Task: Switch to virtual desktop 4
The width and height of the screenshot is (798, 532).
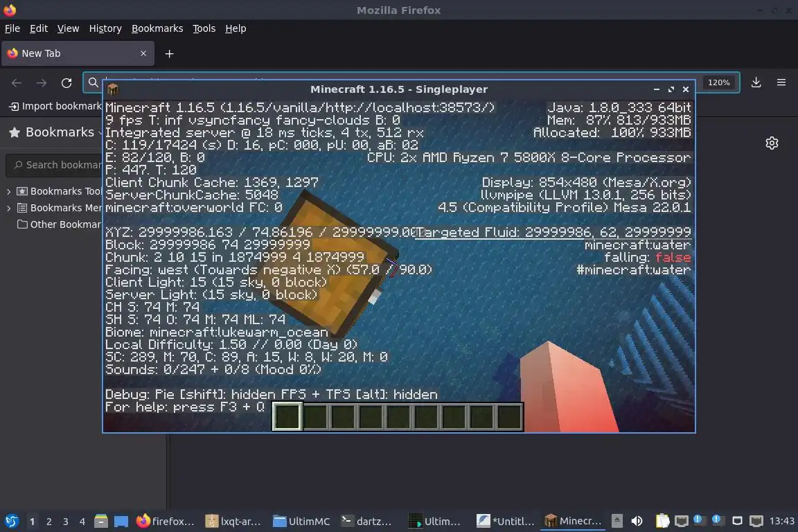Action: (82, 522)
